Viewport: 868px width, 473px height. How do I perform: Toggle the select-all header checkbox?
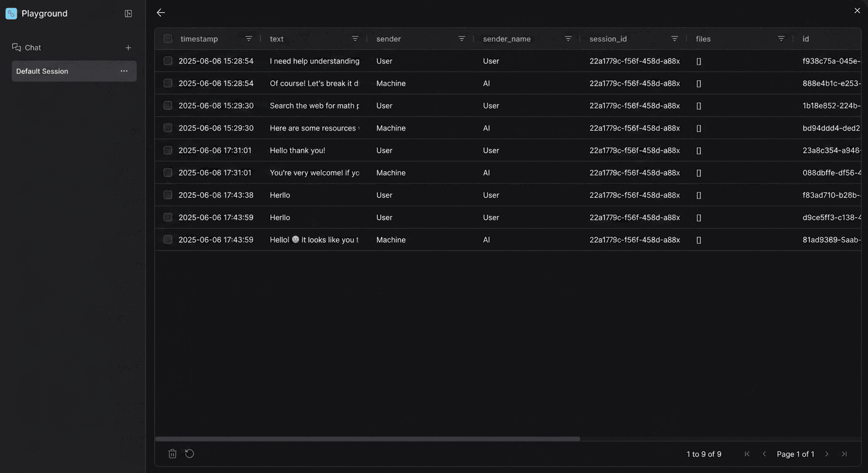click(x=168, y=39)
